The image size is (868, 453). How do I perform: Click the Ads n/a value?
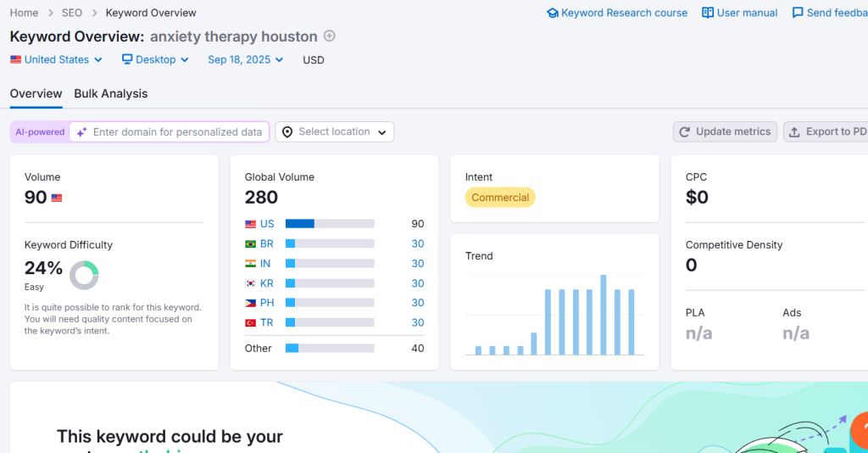point(796,333)
